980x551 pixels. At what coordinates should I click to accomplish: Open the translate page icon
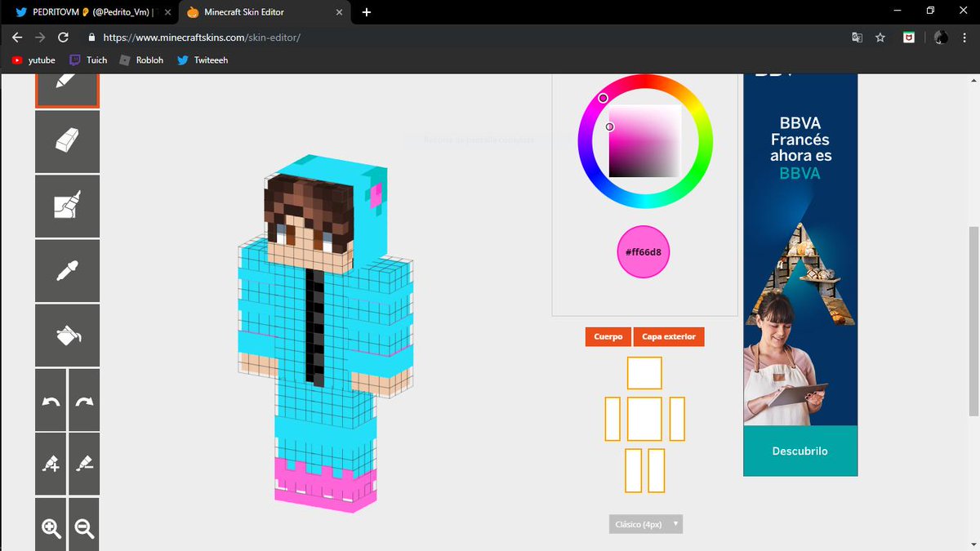(x=857, y=38)
